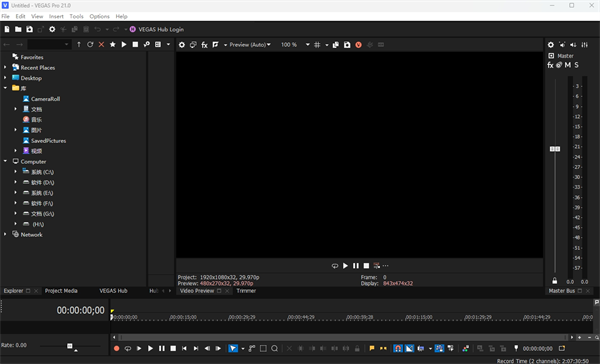The height and width of the screenshot is (364, 600).
Task: Expand the Desktop tree node
Action: coord(5,78)
